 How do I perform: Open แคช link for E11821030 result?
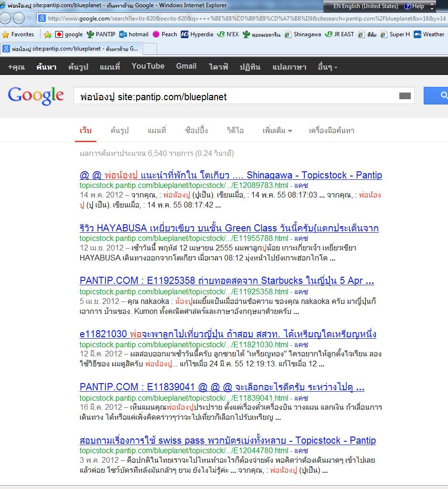[301, 344]
